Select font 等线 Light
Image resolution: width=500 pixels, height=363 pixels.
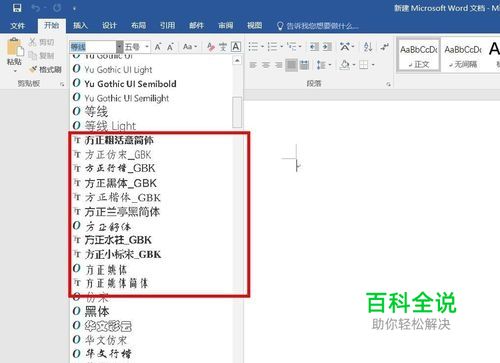pos(152,126)
